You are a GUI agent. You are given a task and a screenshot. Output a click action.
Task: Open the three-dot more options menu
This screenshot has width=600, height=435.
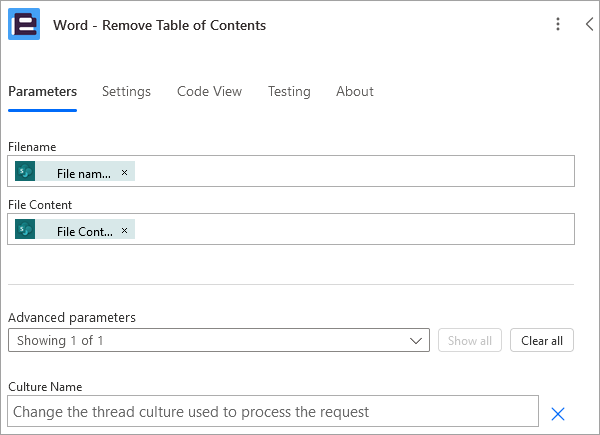click(x=558, y=24)
